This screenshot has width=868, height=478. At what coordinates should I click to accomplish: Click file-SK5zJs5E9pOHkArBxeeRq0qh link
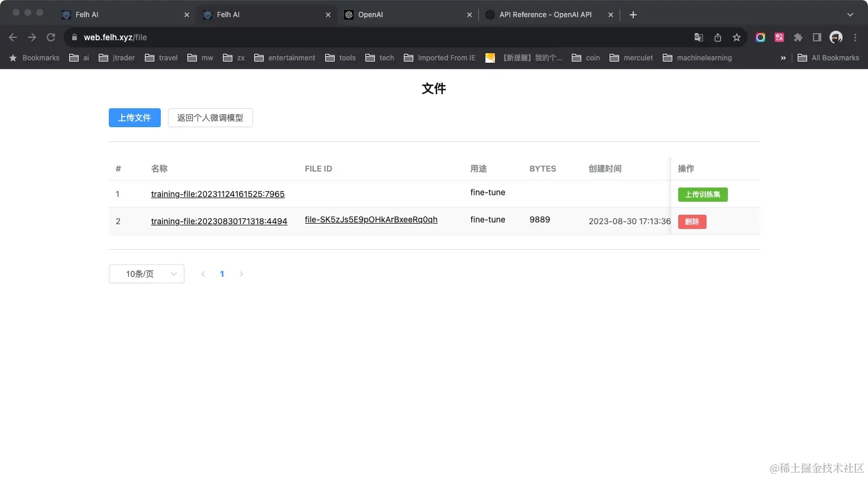[x=371, y=219]
